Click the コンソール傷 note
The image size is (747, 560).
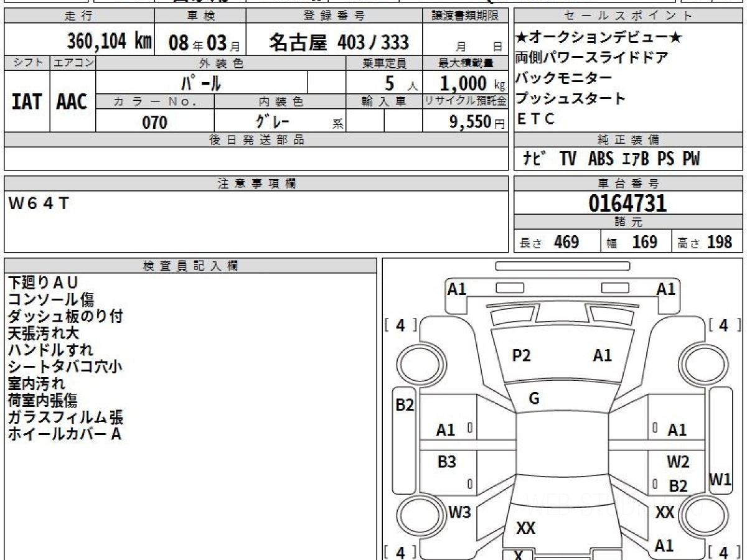coord(51,299)
